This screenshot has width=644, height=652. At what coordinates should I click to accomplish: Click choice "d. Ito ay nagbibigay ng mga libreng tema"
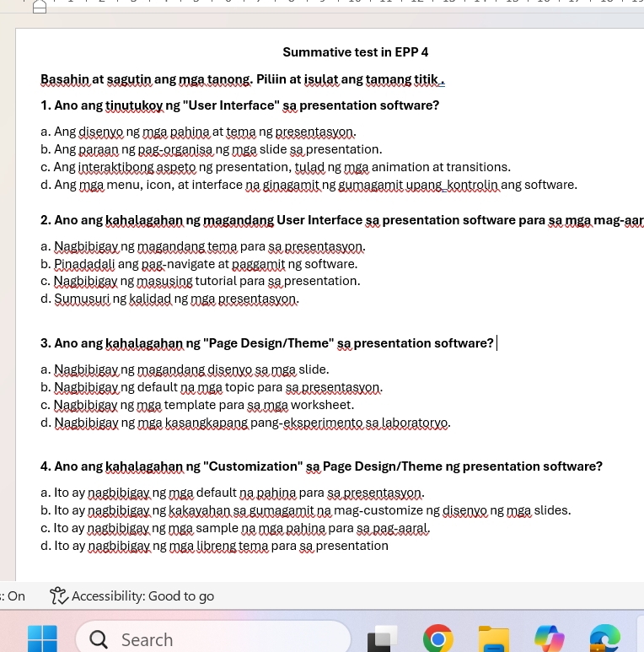(214, 546)
